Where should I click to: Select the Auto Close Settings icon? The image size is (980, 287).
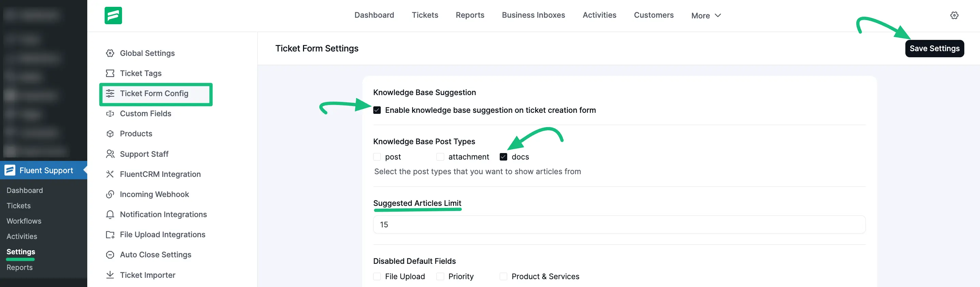[x=110, y=255]
